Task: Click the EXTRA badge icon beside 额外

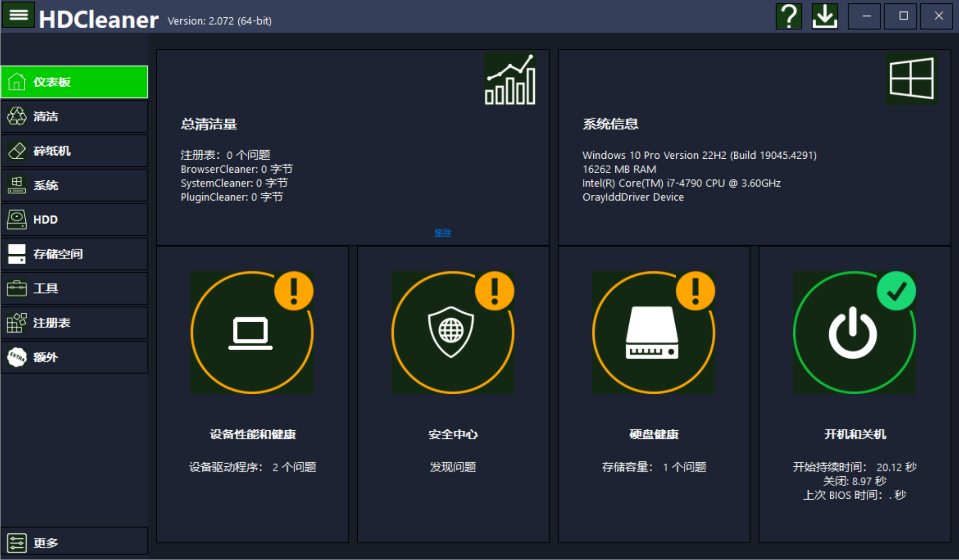Action: pyautogui.click(x=17, y=357)
